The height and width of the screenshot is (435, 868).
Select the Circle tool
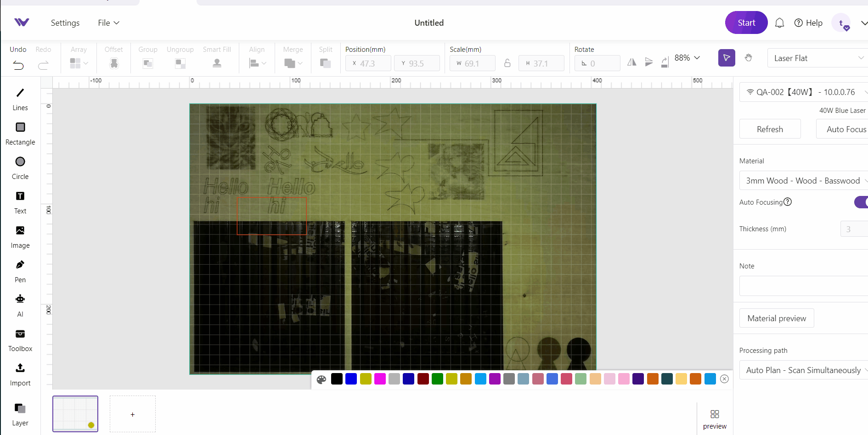point(20,167)
